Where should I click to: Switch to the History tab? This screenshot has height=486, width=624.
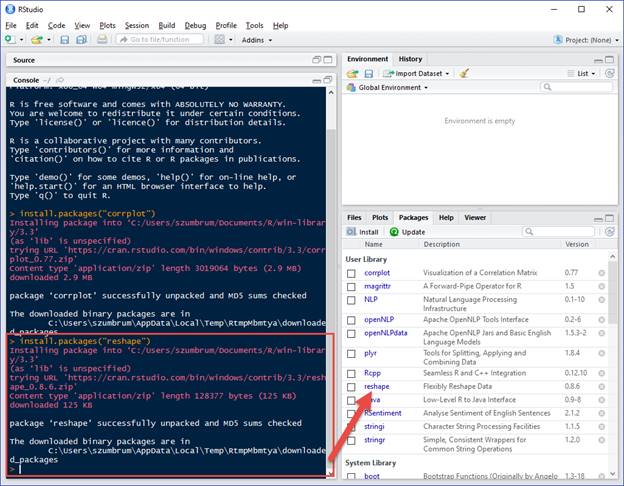click(410, 59)
